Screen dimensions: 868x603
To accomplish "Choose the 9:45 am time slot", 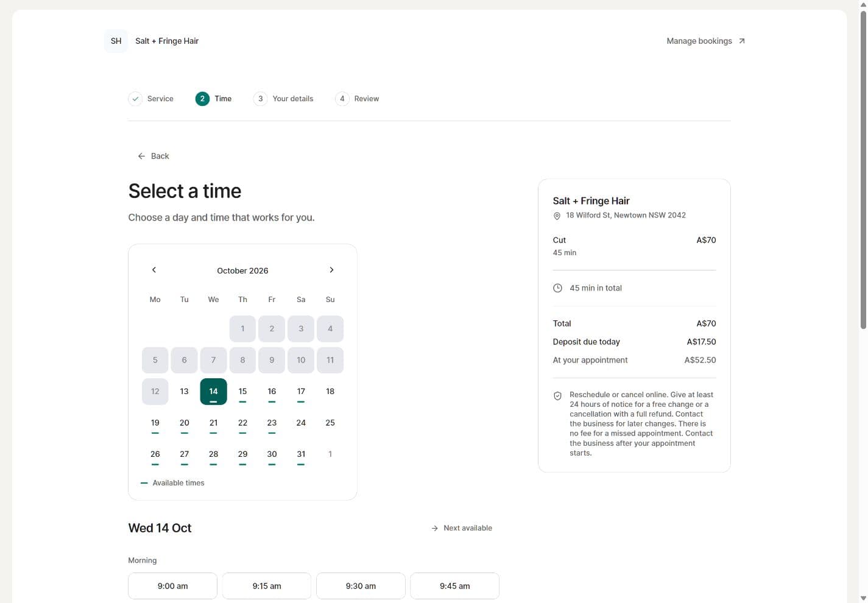I will coord(454,586).
